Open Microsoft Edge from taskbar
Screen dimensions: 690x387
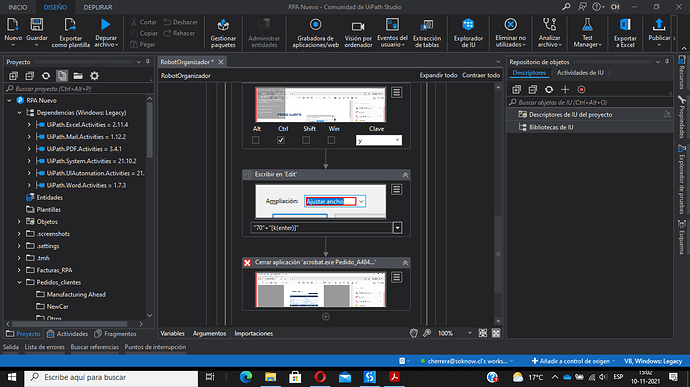tap(246, 377)
